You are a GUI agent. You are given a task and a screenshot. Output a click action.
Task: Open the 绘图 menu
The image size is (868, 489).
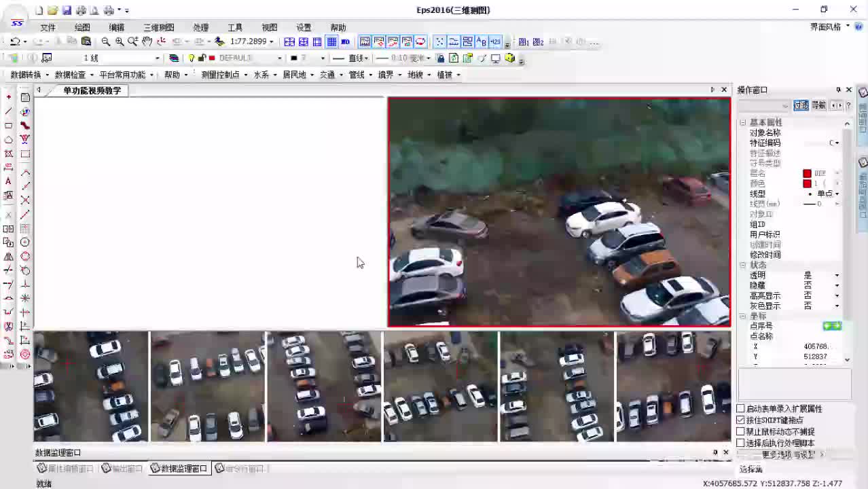pyautogui.click(x=82, y=27)
